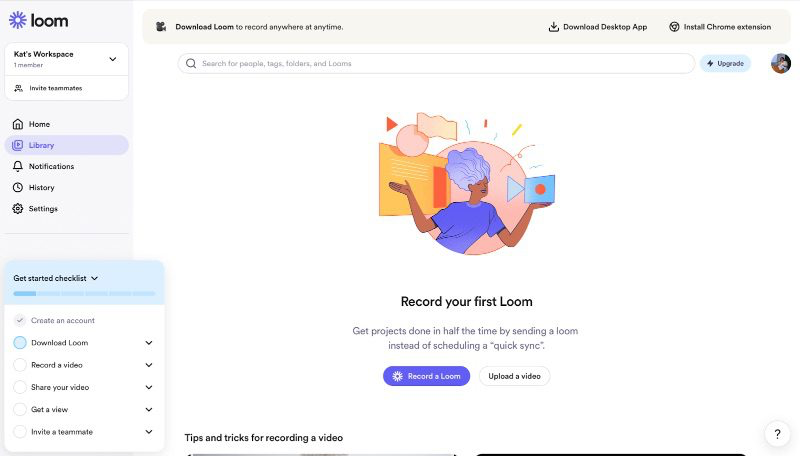800x456 pixels.
Task: Open History via clock icon
Action: point(18,187)
